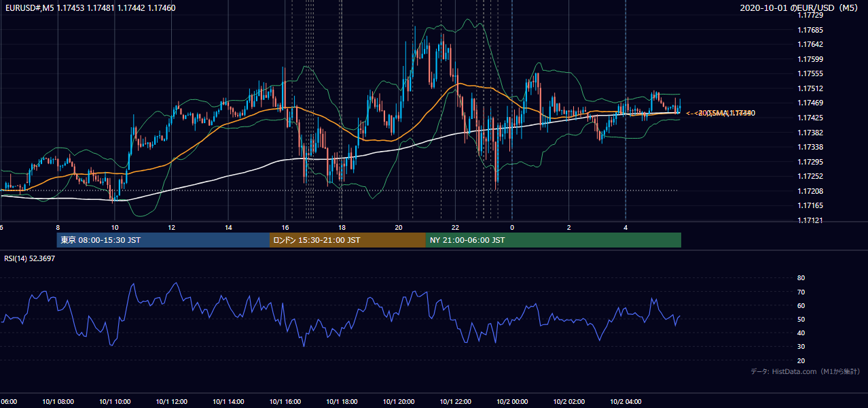
Task: Click the 10/1 20:00 bottom time label
Action: 399,402
